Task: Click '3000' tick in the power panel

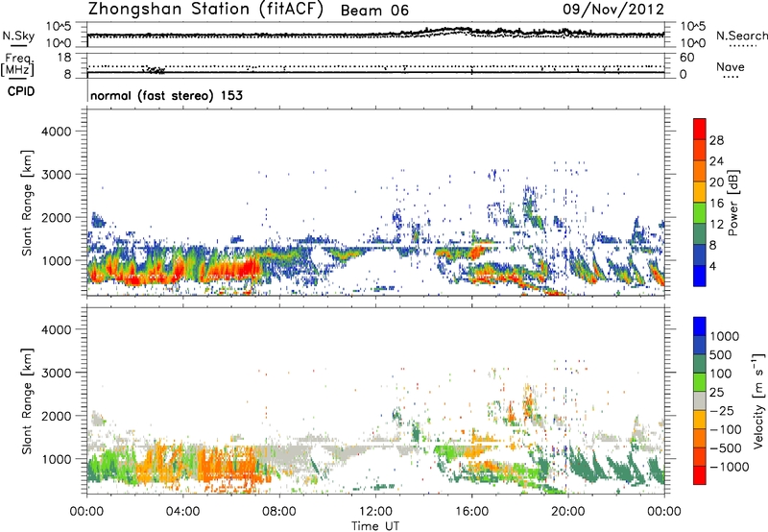Action: [56, 175]
